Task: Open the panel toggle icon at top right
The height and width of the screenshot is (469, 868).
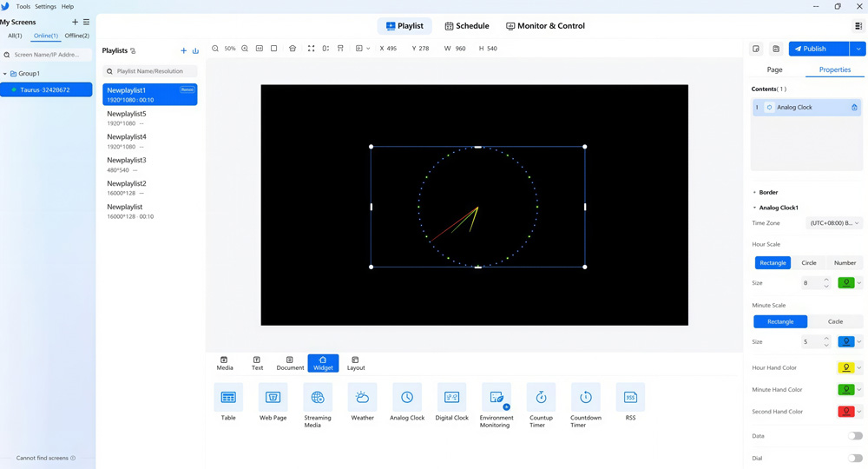Action: point(858,26)
